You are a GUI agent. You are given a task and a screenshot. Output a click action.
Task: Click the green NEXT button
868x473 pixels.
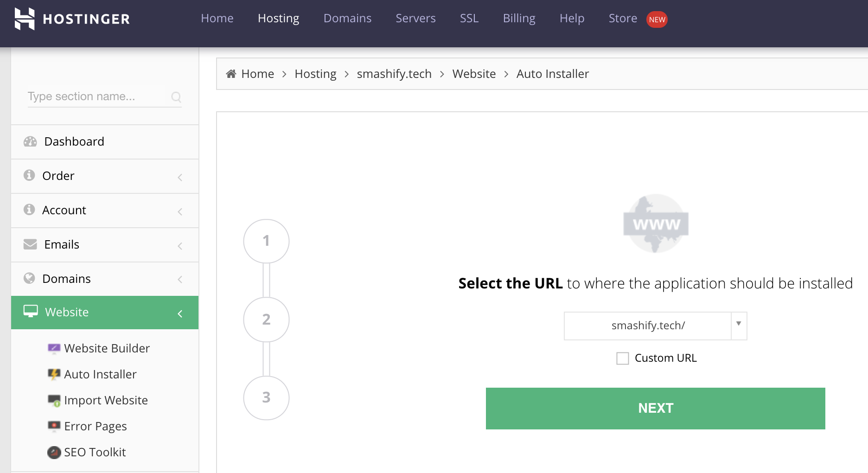(655, 408)
